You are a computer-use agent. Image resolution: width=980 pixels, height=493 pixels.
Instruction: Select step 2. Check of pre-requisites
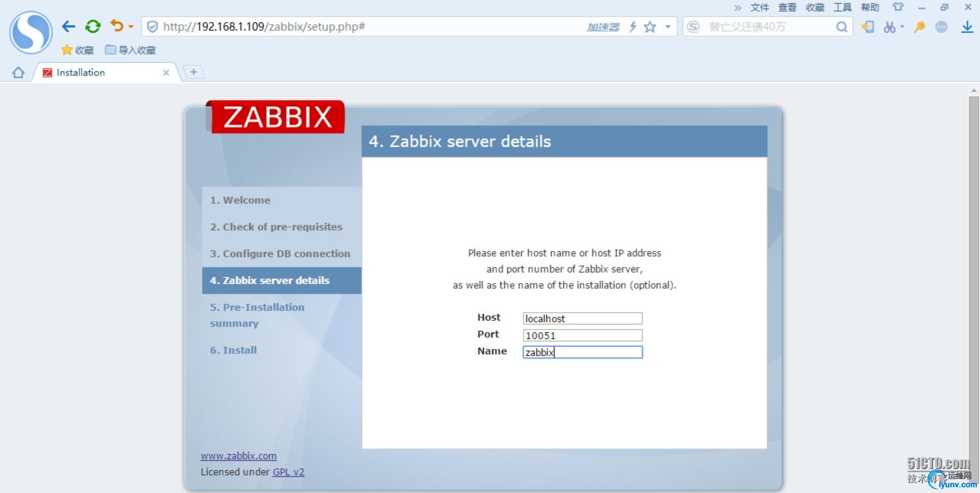click(x=276, y=227)
